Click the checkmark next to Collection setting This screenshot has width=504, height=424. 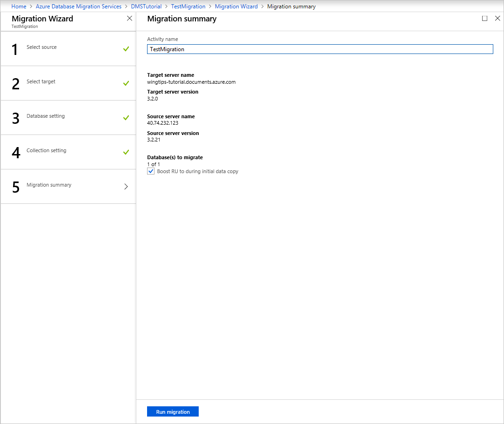point(126,152)
